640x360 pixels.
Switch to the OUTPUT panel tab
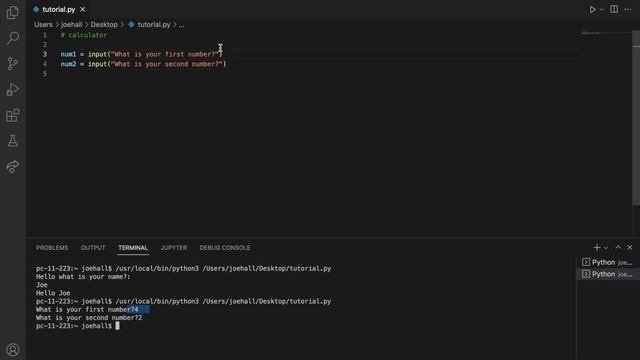pos(93,248)
